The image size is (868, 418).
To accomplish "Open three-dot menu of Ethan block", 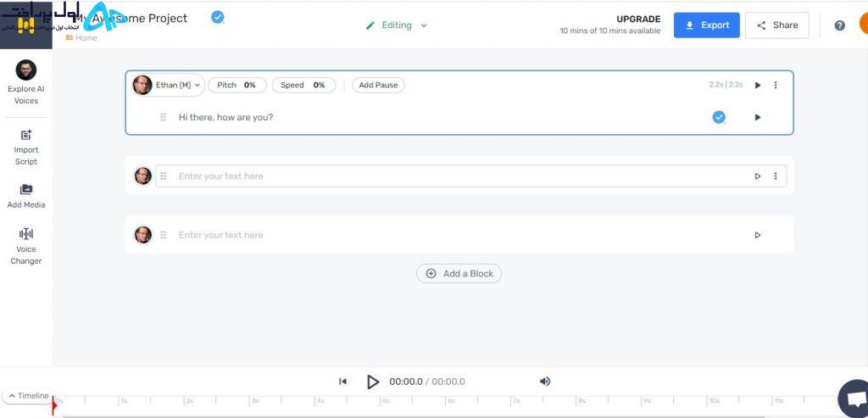I will [776, 86].
